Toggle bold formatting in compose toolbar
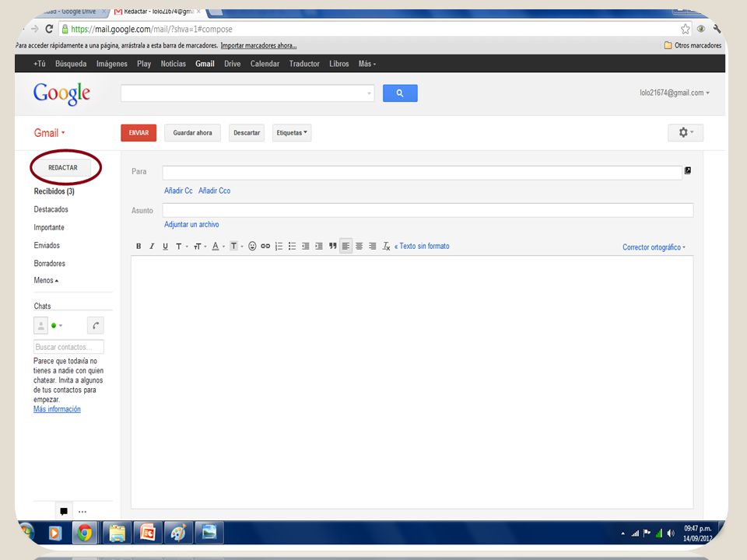 point(139,247)
